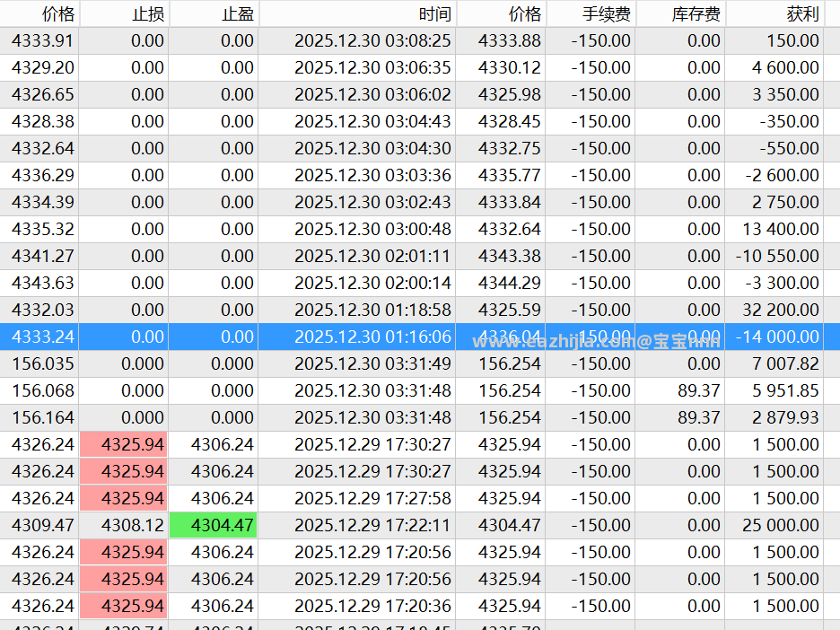Select time 2025.12.29 17:22:11
The image size is (840, 630).
(x=372, y=525)
